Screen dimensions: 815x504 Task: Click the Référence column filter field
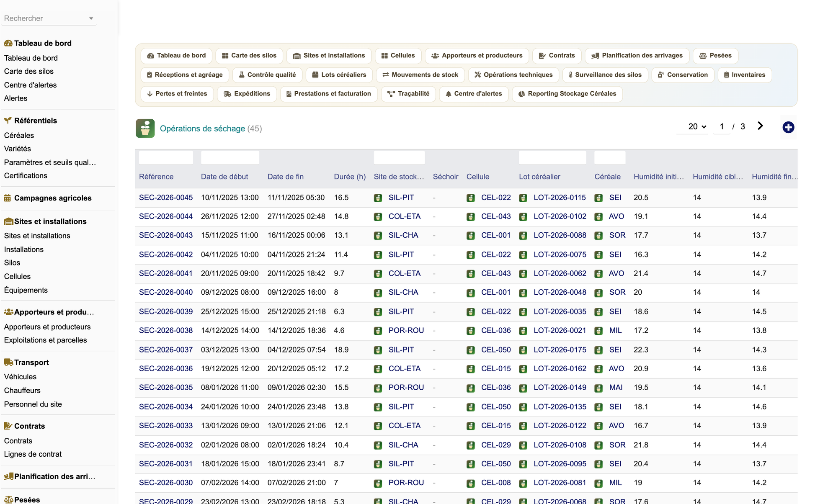point(166,157)
